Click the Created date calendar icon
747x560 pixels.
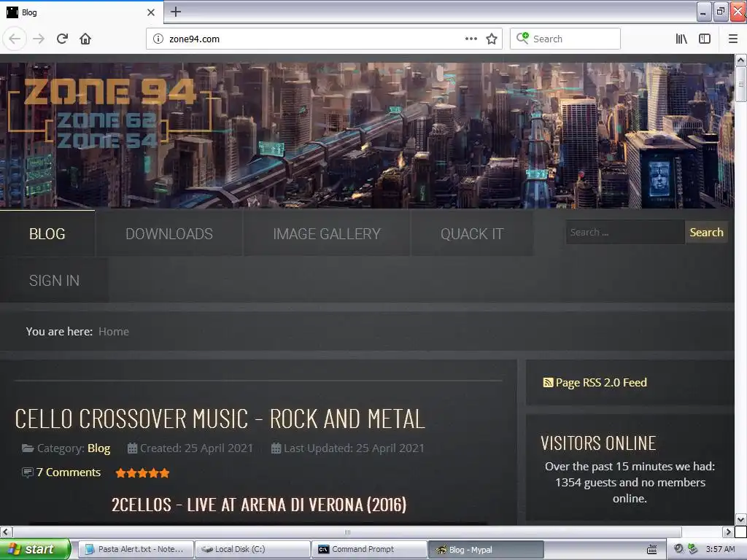132,448
